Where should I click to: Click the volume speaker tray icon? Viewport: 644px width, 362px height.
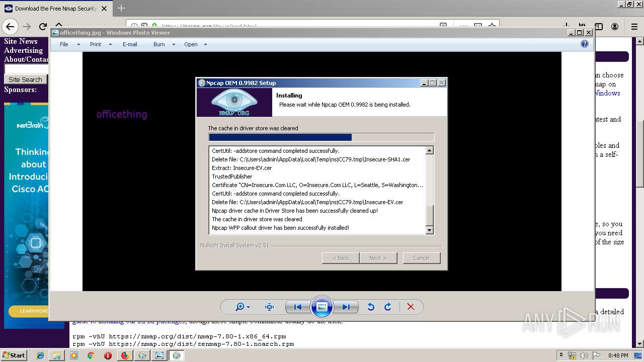[x=584, y=355]
